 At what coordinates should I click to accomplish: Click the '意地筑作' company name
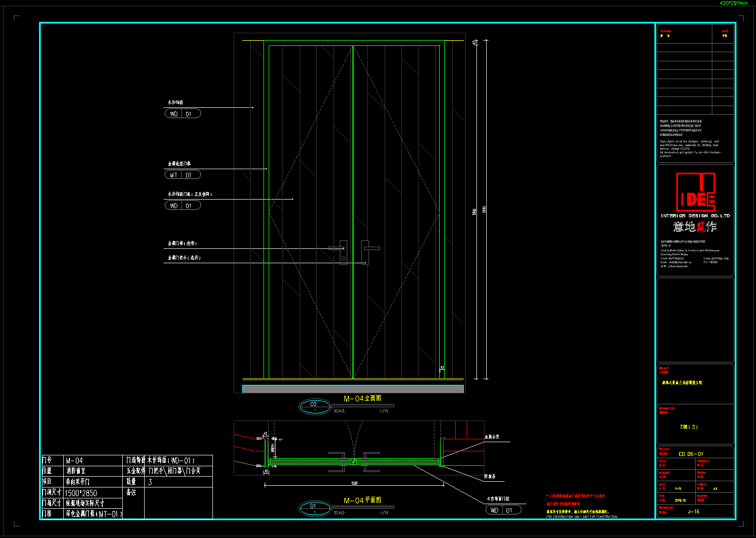[x=695, y=227]
